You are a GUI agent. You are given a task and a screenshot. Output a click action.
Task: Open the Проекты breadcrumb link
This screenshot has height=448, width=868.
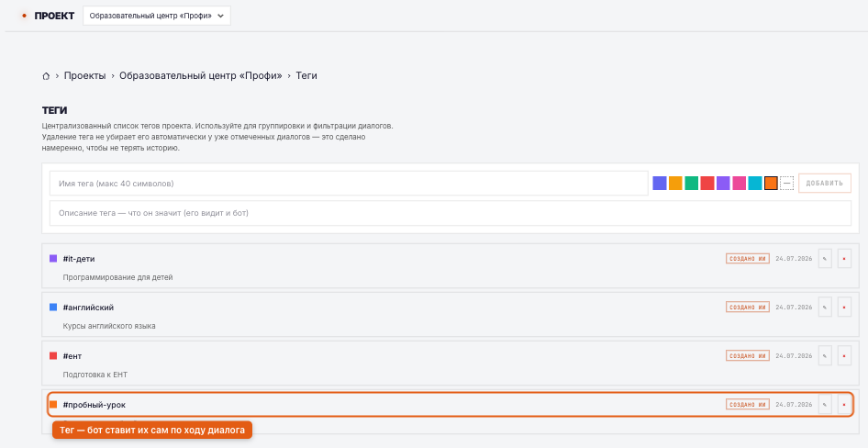(x=84, y=76)
